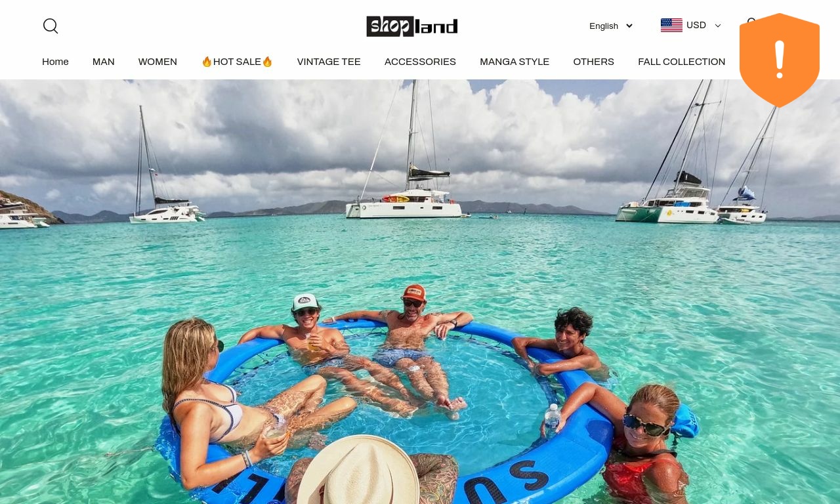Open the OTHERS navigation link
Viewport: 840px width, 504px height.
point(594,62)
